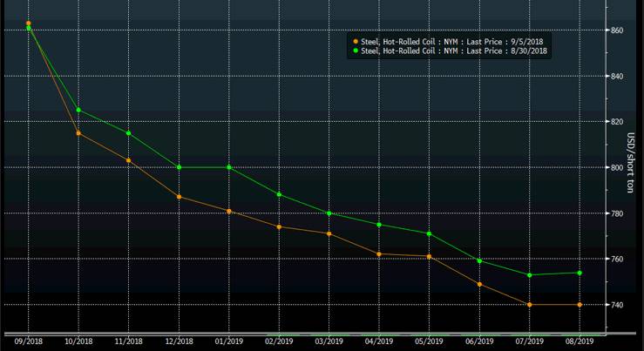This screenshot has width=644, height=351.
Task: Click green data point at 01/2019
Action: 229,167
